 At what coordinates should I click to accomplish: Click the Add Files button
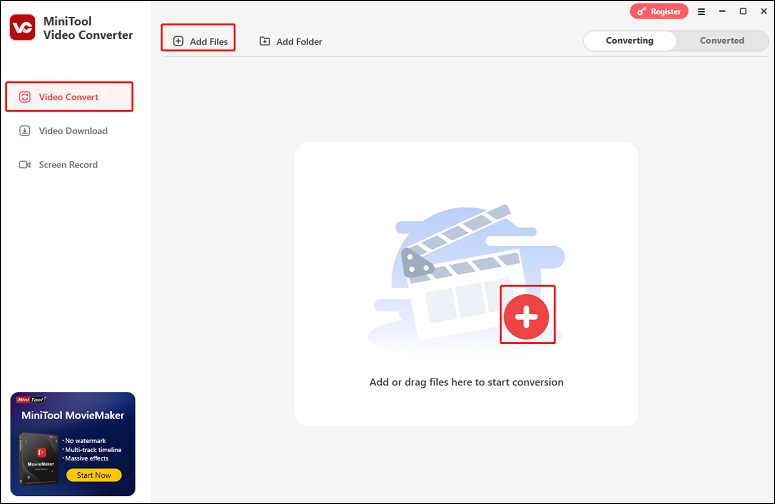(x=200, y=42)
